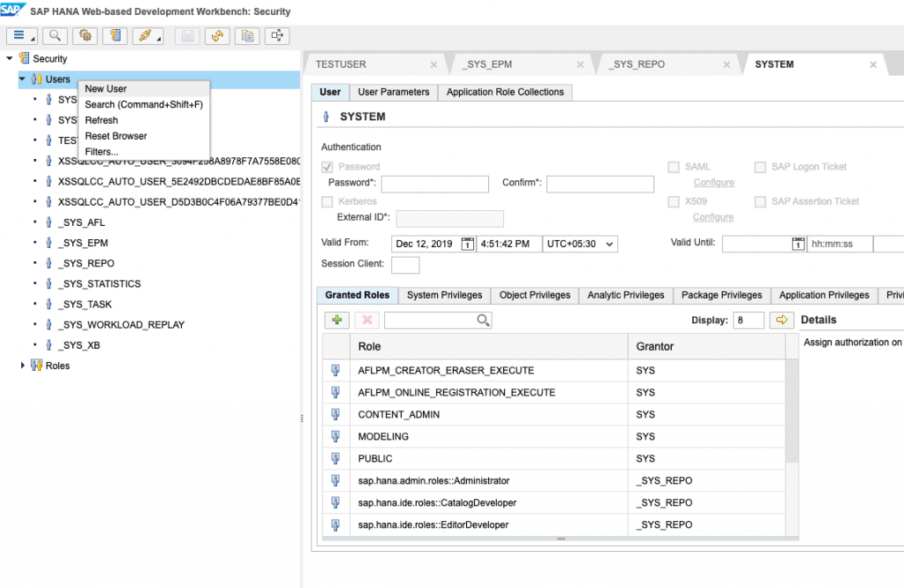Open the Application Role Collections tab
This screenshot has height=588, width=904.
pyautogui.click(x=505, y=92)
